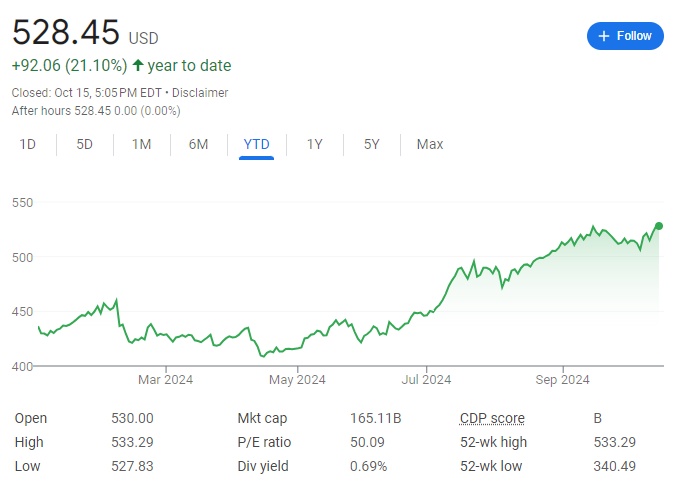Click the P/E ratio label
Screen dimensions: 697x487
[x=265, y=442]
